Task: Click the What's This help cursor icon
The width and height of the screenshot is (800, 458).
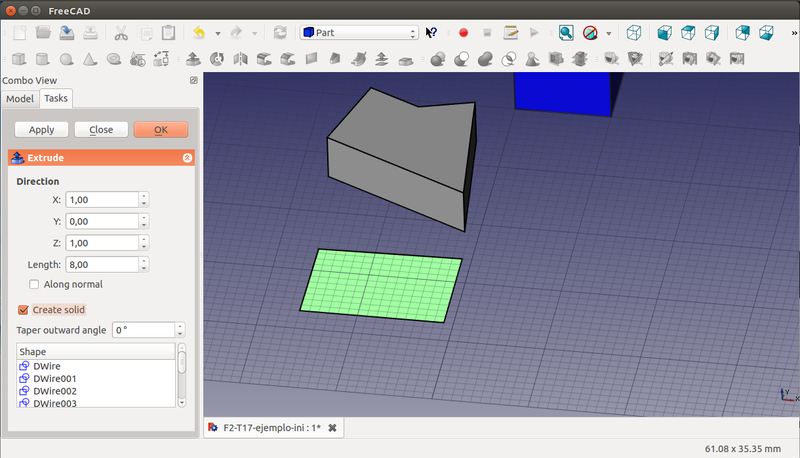Action: click(432, 33)
